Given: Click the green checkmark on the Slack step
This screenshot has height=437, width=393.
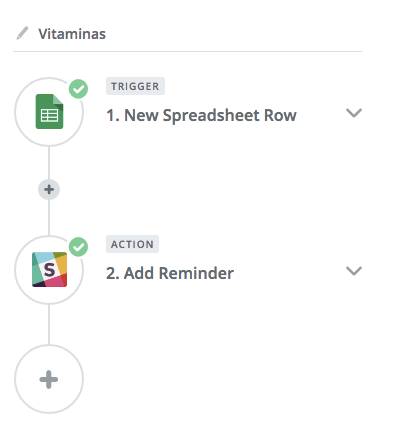Looking at the screenshot, I should 78,247.
